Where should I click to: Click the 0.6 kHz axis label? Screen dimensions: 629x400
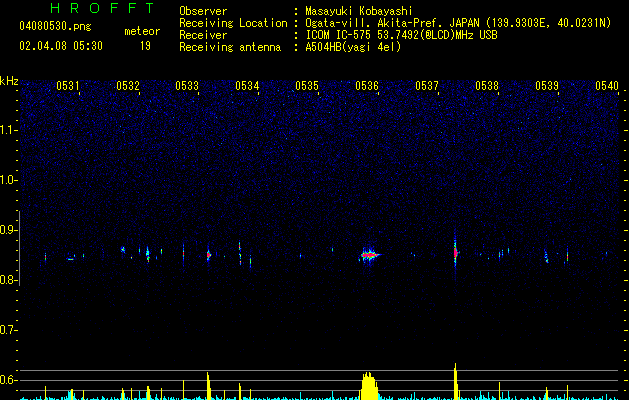click(8, 380)
